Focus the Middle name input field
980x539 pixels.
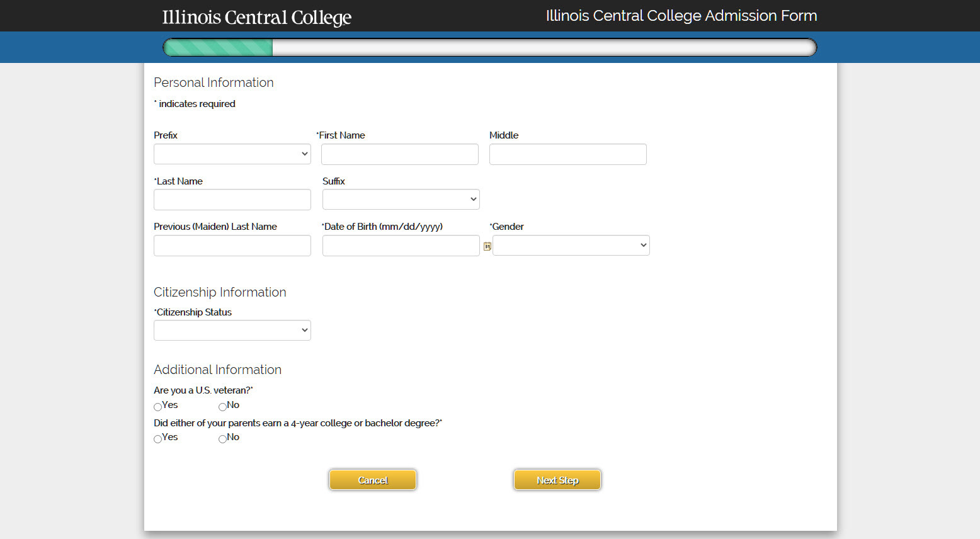point(568,154)
